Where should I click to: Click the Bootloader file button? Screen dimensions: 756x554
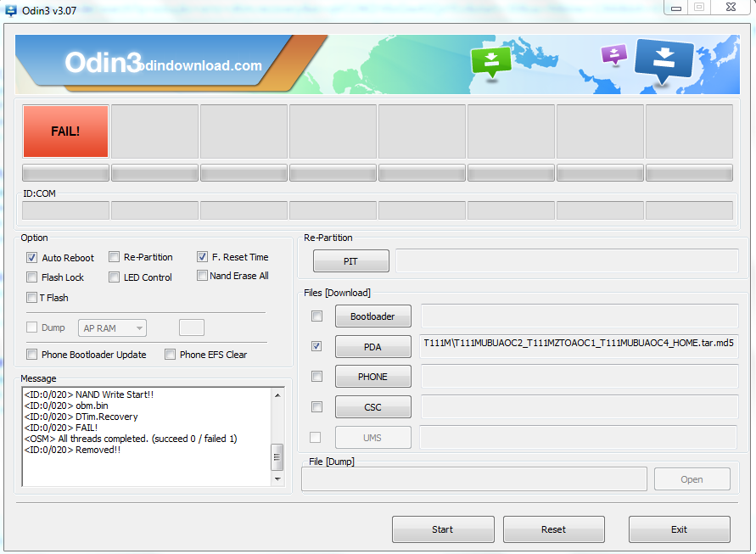pos(373,316)
